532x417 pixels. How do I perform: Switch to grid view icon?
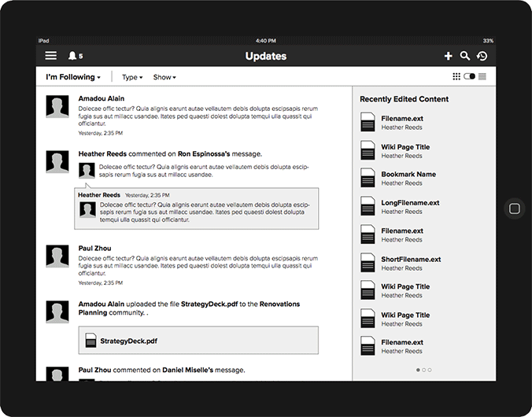[456, 76]
